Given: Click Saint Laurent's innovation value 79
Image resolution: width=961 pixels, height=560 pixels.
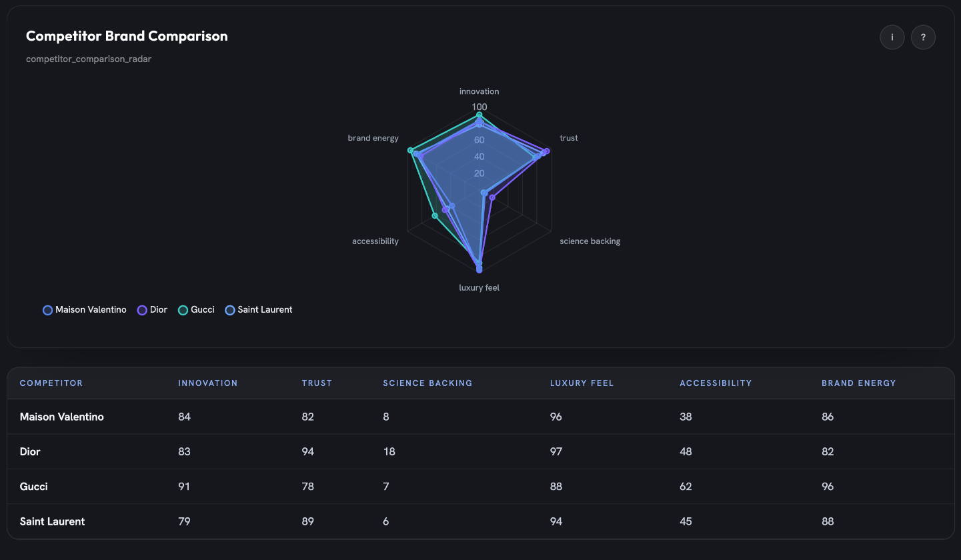Looking at the screenshot, I should point(184,521).
